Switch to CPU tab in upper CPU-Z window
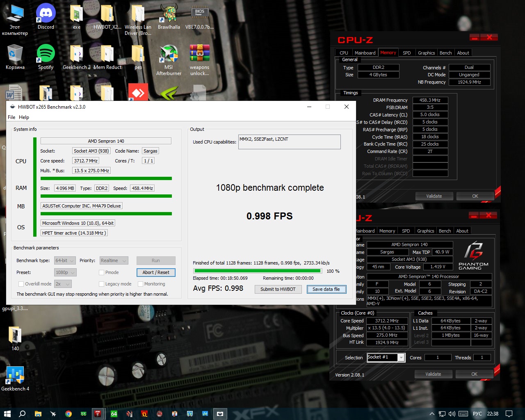The height and width of the screenshot is (420, 525). pyautogui.click(x=344, y=53)
